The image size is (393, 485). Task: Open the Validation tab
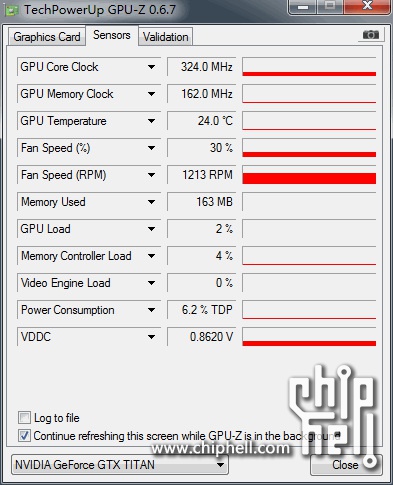(166, 37)
